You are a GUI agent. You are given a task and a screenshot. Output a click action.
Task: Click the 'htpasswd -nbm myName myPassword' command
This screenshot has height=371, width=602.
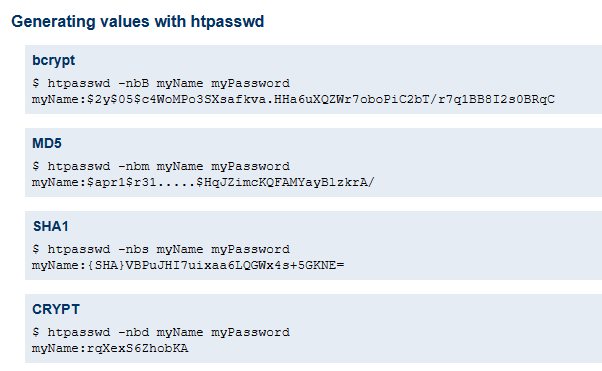coord(169,166)
